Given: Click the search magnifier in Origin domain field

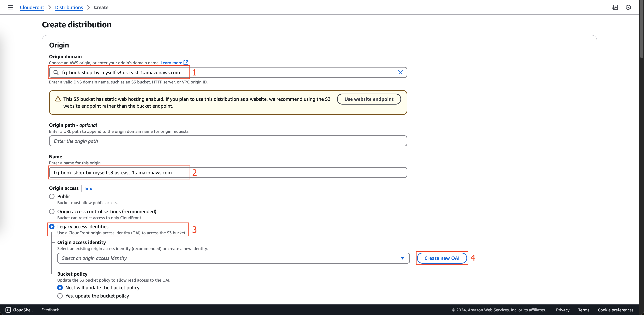Looking at the screenshot, I should pyautogui.click(x=56, y=72).
